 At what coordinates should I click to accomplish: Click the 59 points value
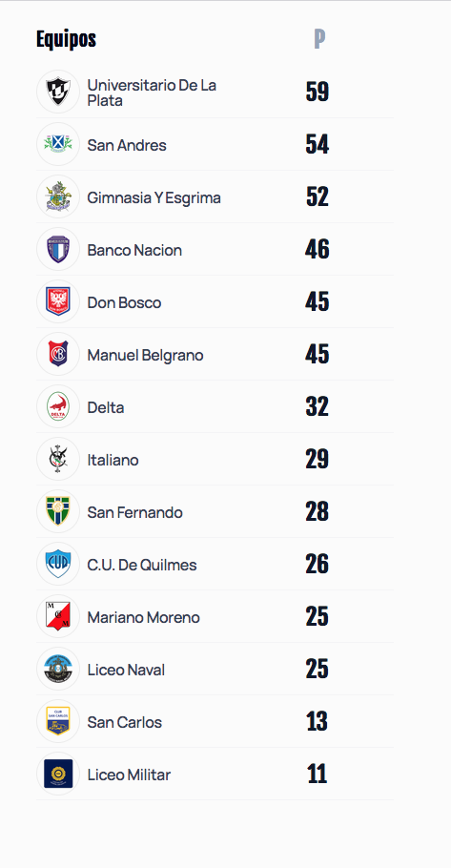pyautogui.click(x=318, y=92)
